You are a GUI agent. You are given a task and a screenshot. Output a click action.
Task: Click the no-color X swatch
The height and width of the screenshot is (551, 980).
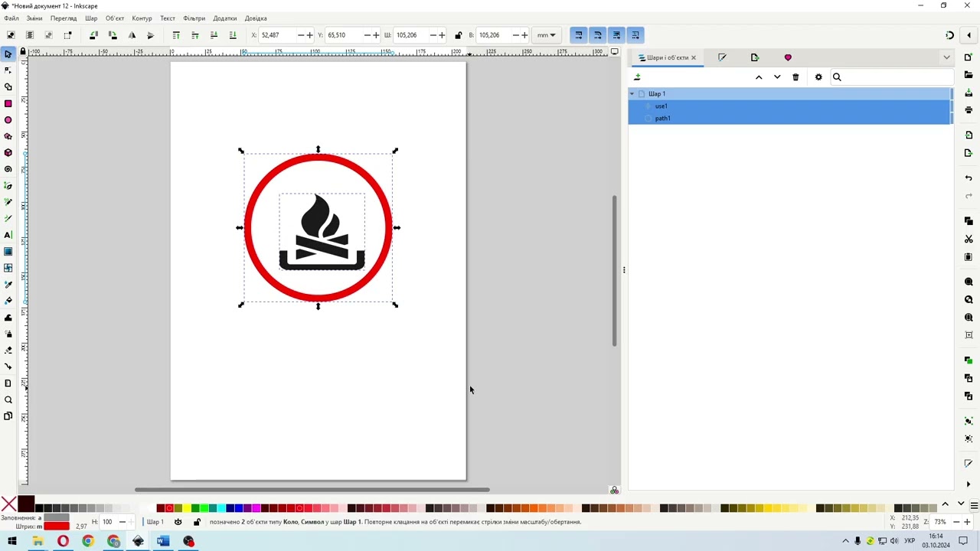coord(8,504)
